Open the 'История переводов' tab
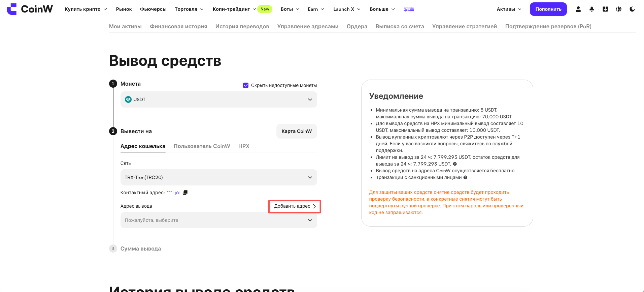The width and height of the screenshot is (644, 292). [242, 26]
